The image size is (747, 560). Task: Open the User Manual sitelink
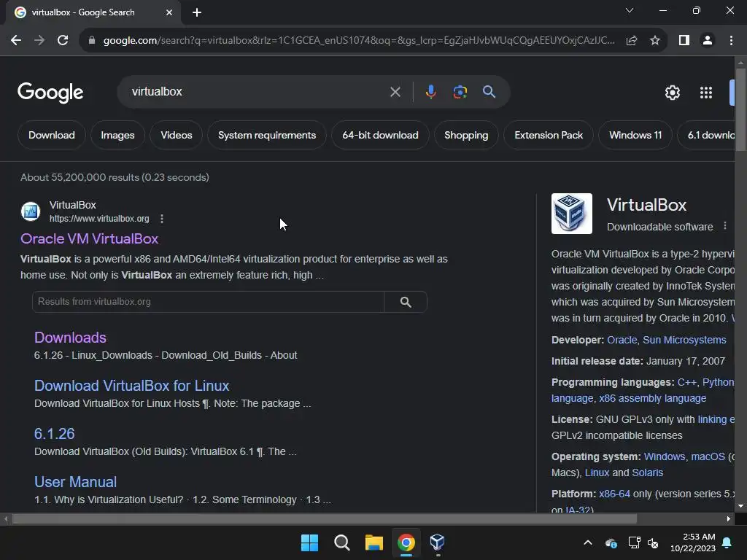click(x=75, y=482)
